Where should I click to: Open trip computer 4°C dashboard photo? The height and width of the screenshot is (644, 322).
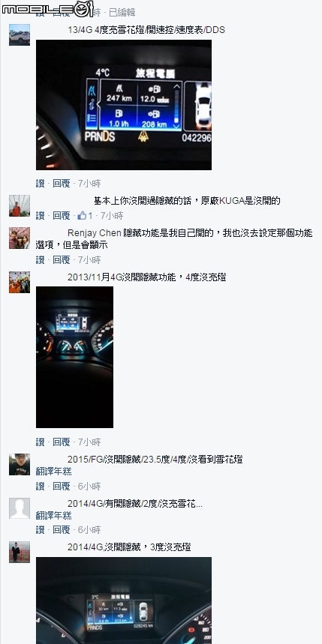(124, 105)
